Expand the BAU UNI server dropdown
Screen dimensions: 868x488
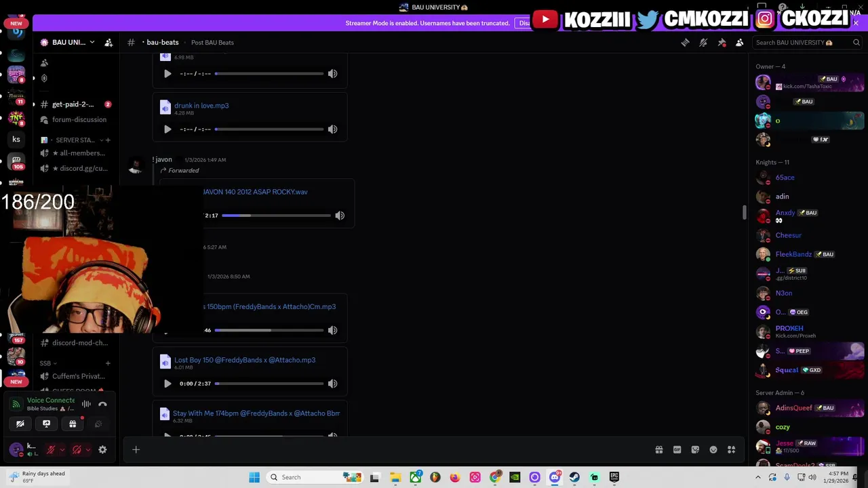tap(92, 42)
